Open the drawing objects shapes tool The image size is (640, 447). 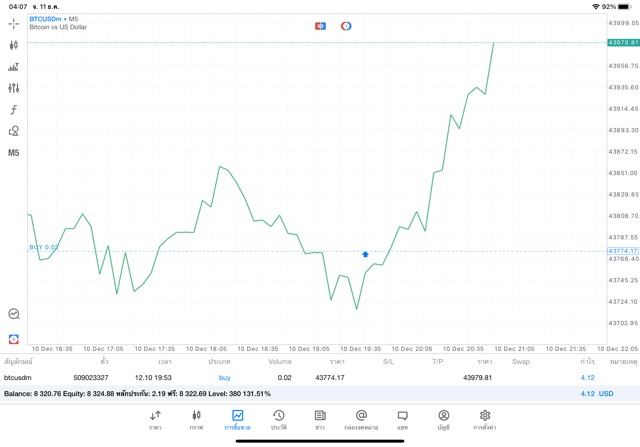point(14,131)
